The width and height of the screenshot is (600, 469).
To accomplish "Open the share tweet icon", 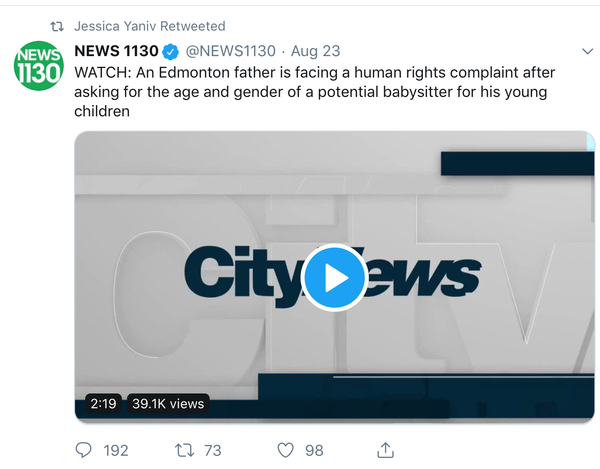I will click(385, 449).
